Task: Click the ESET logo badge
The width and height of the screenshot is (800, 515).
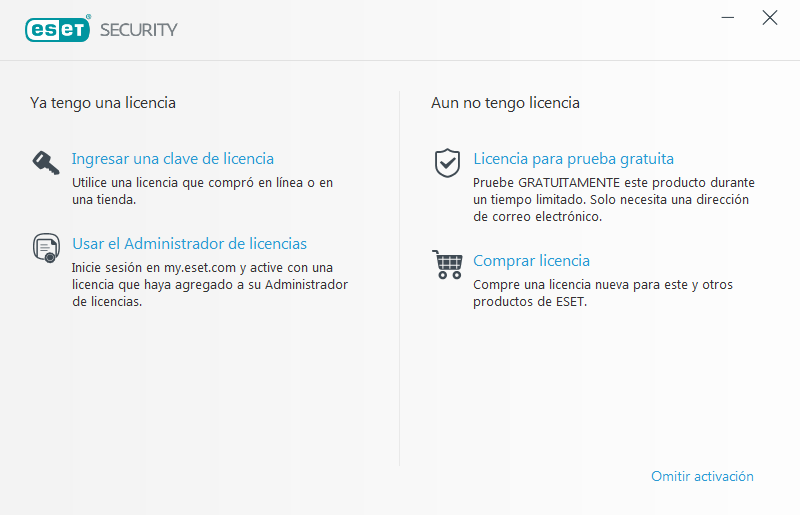Action: point(59,29)
